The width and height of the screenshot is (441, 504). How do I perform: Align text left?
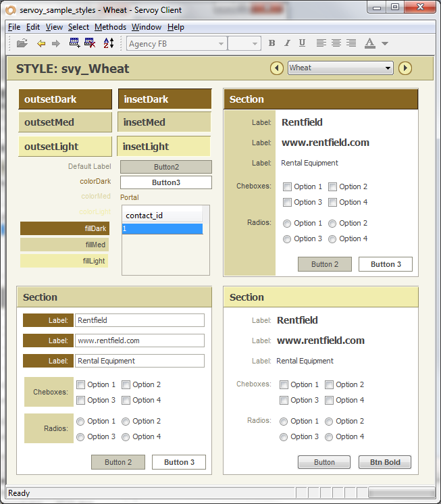(321, 43)
